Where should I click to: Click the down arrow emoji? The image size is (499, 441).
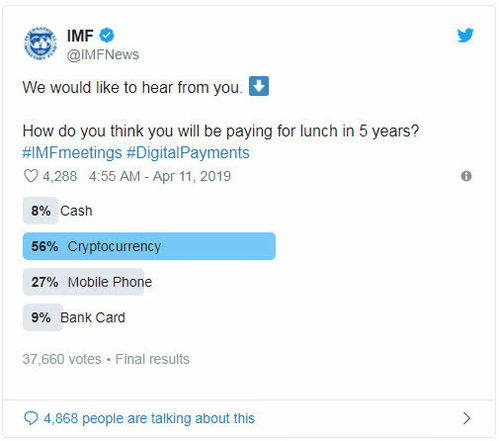(259, 86)
